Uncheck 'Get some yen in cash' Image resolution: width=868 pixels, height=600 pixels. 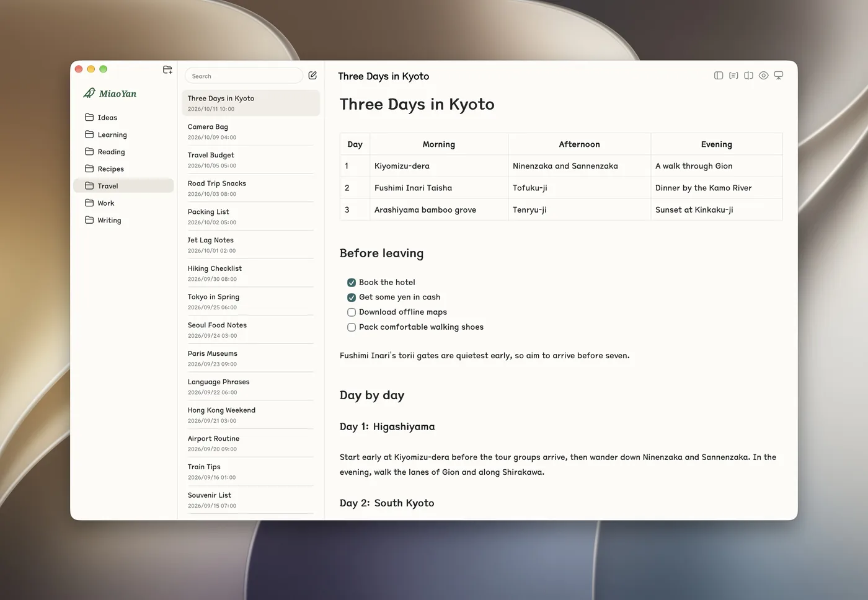[x=352, y=298]
